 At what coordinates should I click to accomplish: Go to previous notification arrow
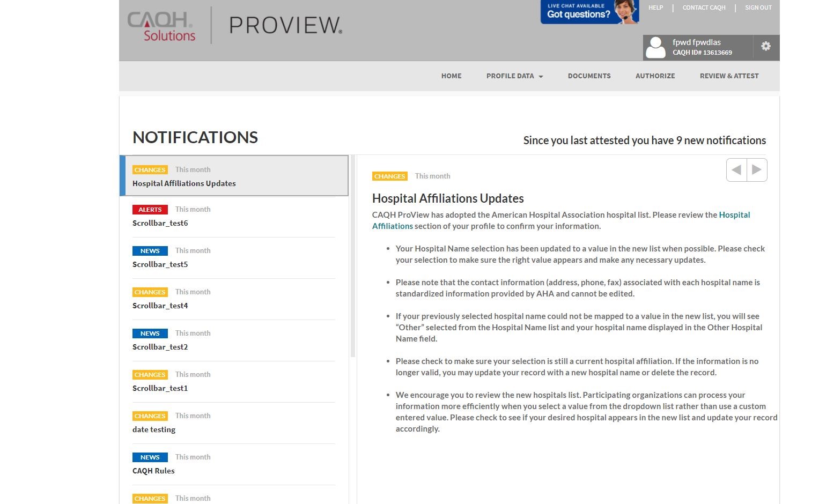pos(736,170)
